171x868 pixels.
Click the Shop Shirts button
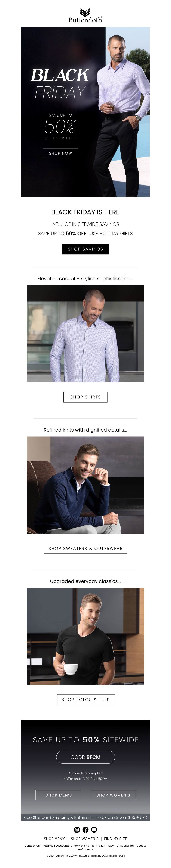pyautogui.click(x=85, y=397)
